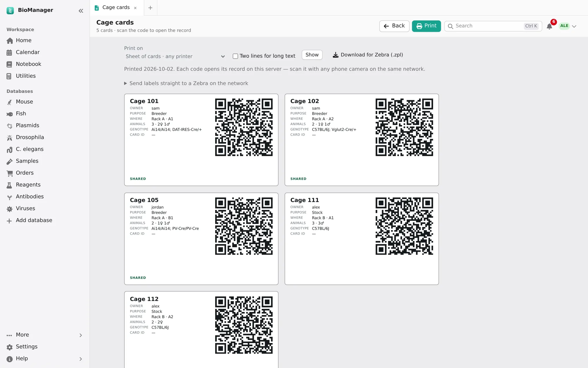Open the Notebook icon in sidebar
This screenshot has width=588, height=368.
pos(9,64)
